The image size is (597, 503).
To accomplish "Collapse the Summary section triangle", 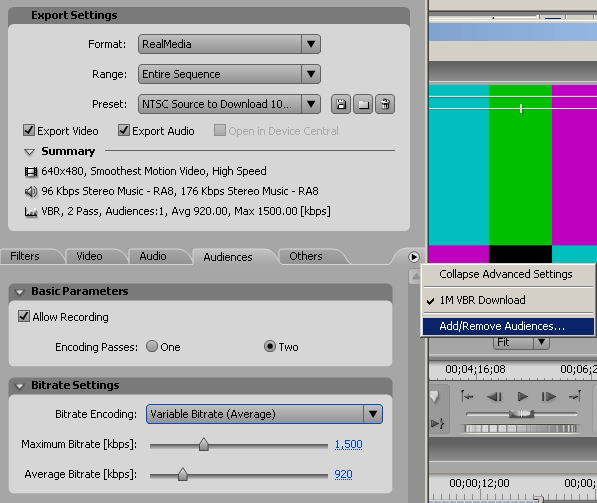I will (29, 152).
